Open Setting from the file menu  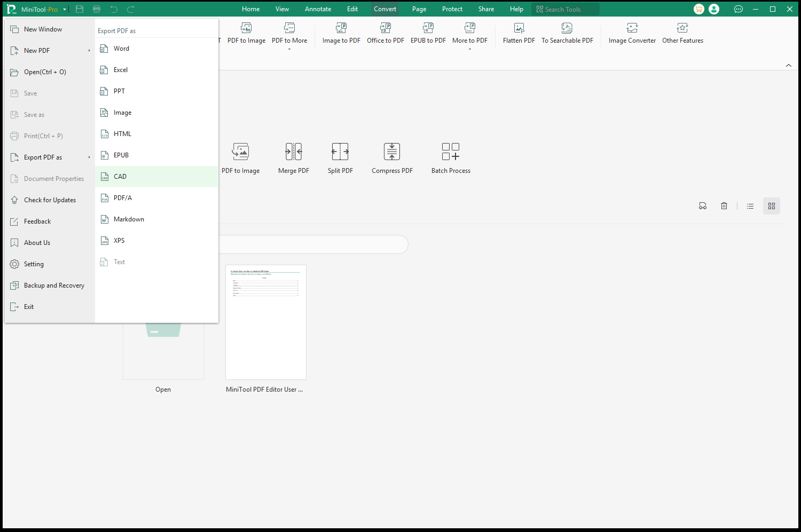click(50, 264)
